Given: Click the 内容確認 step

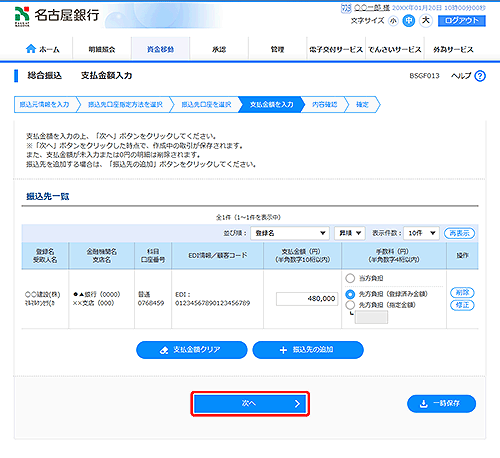Looking at the screenshot, I should pyautogui.click(x=324, y=105).
